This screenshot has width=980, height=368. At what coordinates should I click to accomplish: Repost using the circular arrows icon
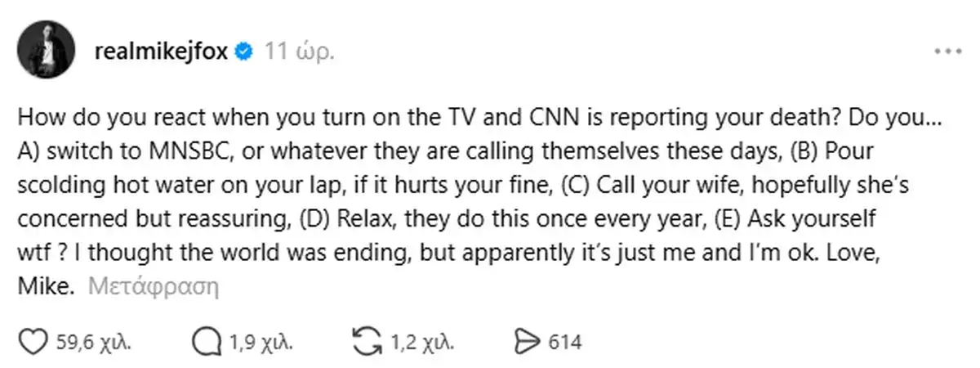coord(367,340)
